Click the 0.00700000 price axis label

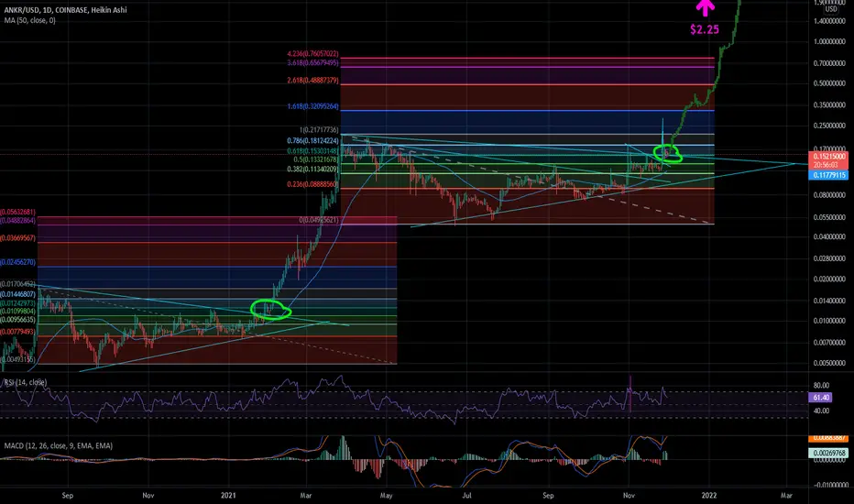point(829,343)
